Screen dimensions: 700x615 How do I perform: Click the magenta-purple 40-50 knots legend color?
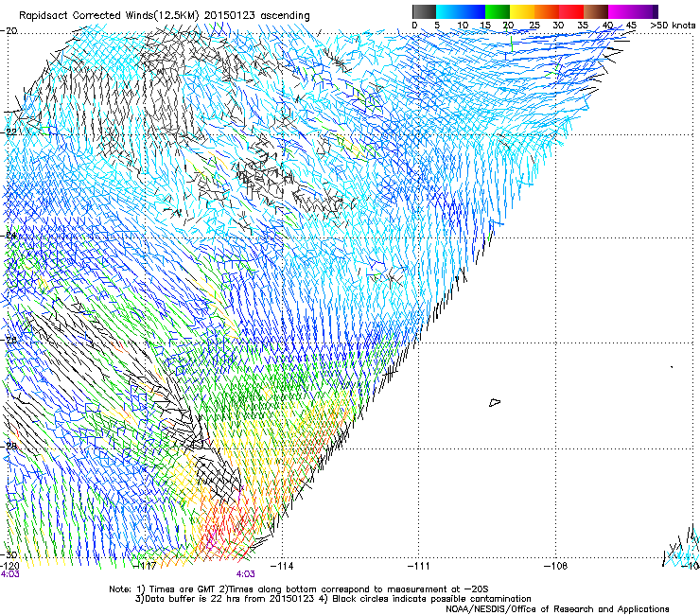tap(633, 11)
